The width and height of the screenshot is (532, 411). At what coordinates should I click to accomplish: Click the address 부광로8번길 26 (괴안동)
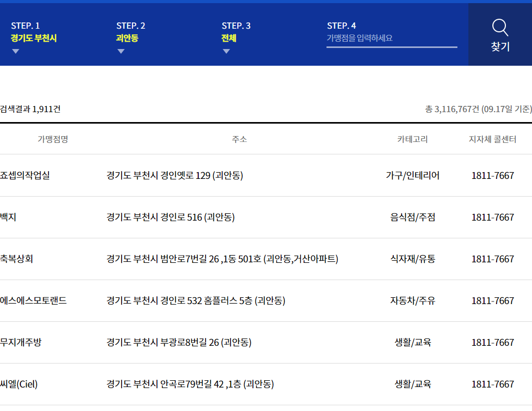(179, 343)
